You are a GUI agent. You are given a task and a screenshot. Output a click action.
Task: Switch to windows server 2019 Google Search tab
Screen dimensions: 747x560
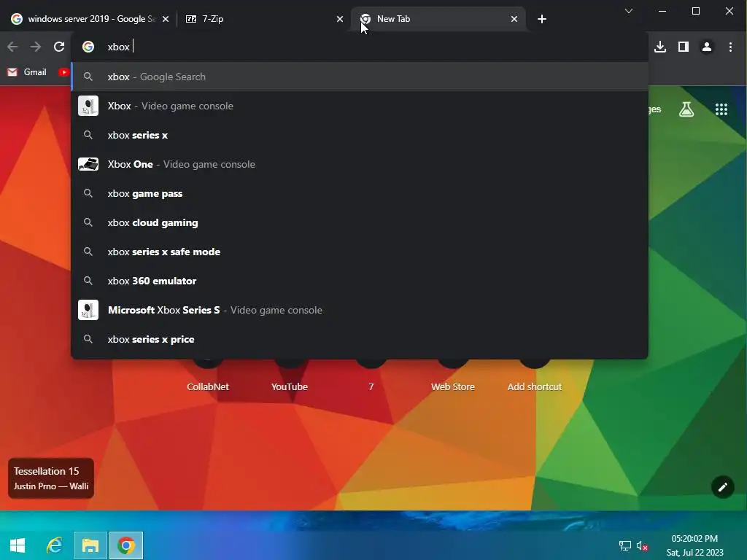click(90, 19)
